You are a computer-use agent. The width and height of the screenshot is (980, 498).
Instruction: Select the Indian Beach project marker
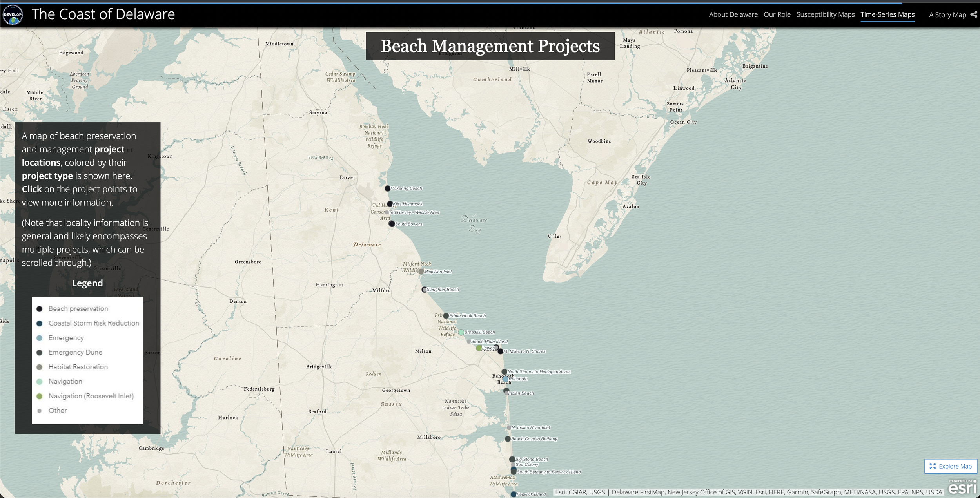pyautogui.click(x=505, y=393)
